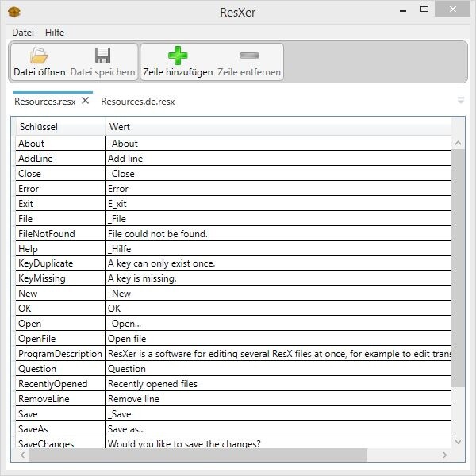Select the New key cell
The width and height of the screenshot is (476, 476).
pyautogui.click(x=60, y=294)
